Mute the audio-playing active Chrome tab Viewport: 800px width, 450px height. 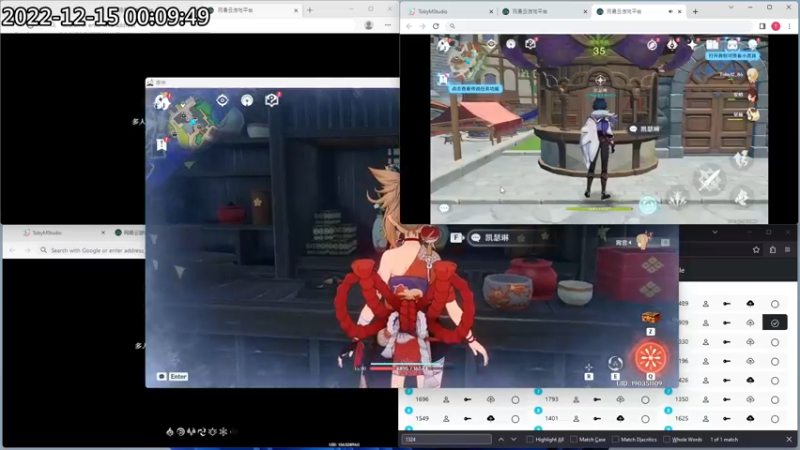click(670, 11)
